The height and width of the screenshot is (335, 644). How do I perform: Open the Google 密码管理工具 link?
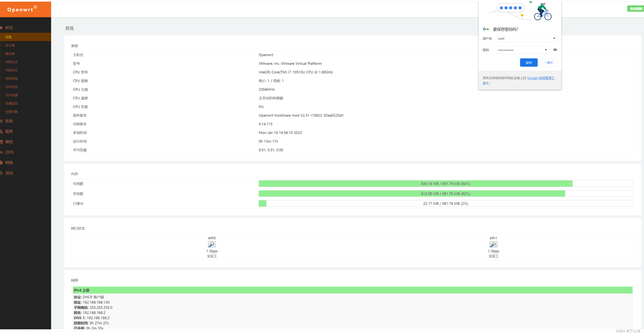point(540,78)
